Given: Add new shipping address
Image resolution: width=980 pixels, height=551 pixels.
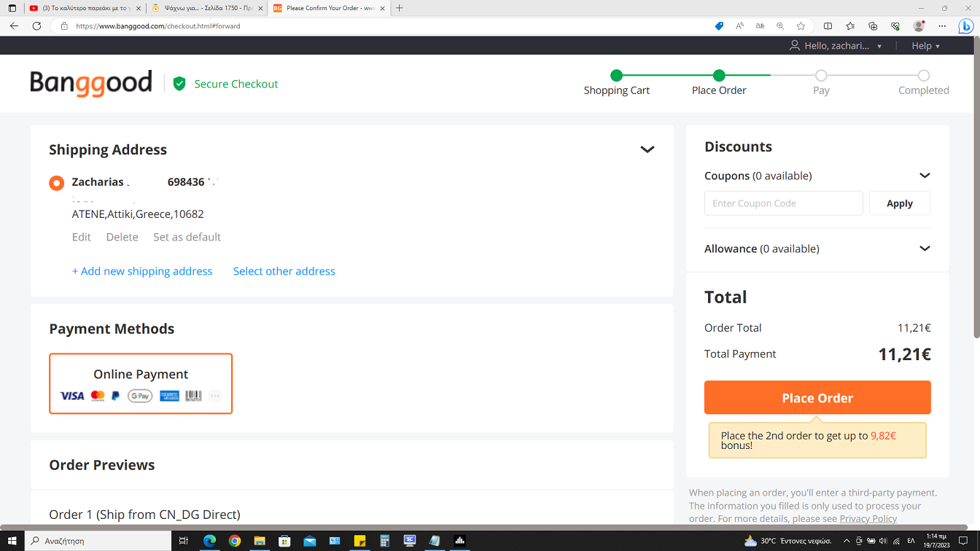Looking at the screenshot, I should coord(142,271).
